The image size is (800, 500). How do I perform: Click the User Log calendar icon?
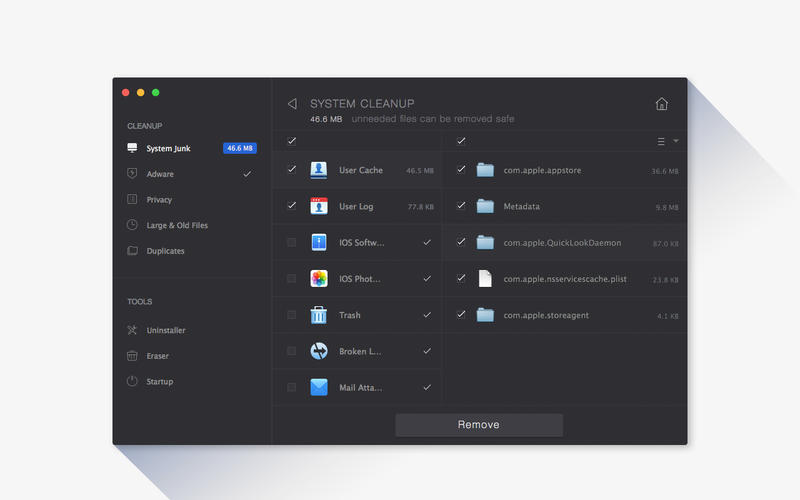tap(319, 206)
